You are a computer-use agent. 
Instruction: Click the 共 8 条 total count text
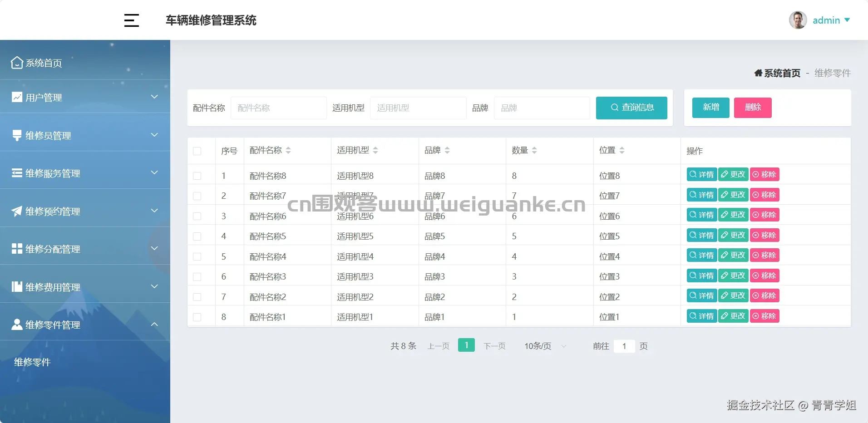(403, 346)
